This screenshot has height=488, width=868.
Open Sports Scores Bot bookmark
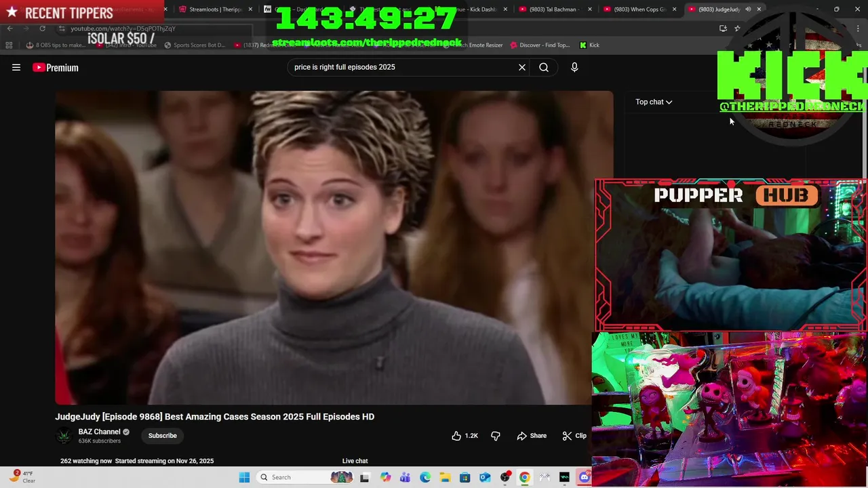pos(195,45)
